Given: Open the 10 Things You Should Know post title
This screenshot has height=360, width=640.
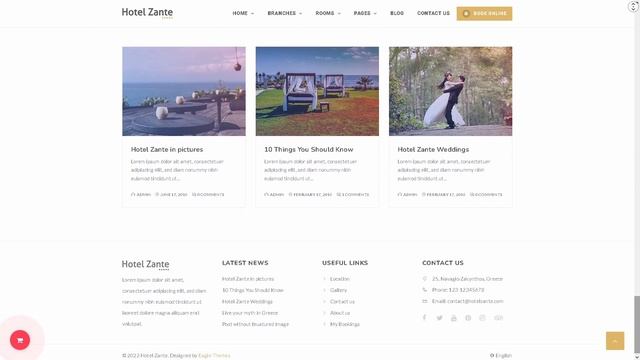Looking at the screenshot, I should [309, 149].
